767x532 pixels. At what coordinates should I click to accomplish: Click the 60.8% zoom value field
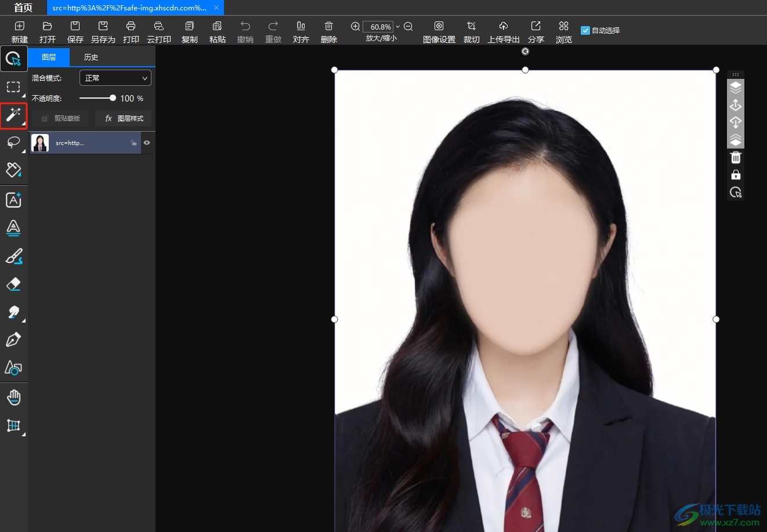378,27
